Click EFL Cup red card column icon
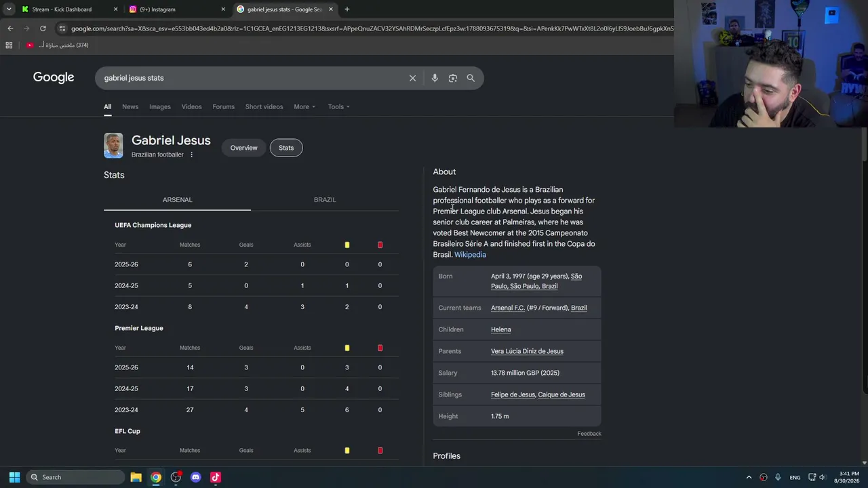Image resolution: width=868 pixels, height=488 pixels. [x=380, y=451]
